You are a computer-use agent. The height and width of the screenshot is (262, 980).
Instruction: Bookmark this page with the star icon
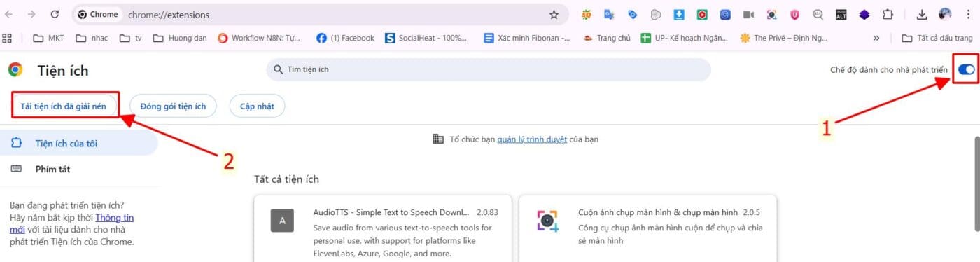point(554,14)
